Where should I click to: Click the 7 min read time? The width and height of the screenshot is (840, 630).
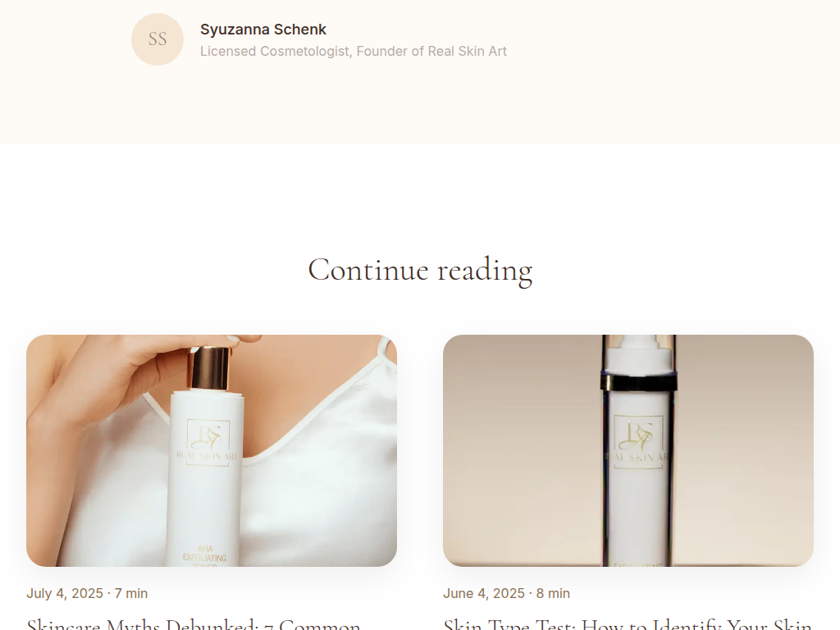(x=131, y=594)
